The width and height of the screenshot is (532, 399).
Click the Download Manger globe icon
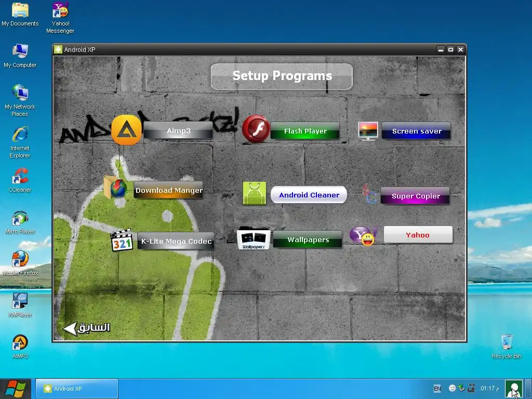[115, 187]
